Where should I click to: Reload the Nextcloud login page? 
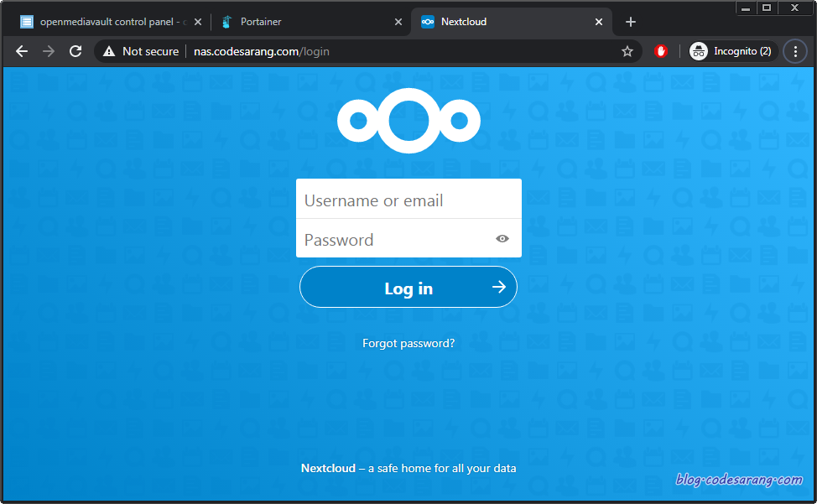pos(75,51)
